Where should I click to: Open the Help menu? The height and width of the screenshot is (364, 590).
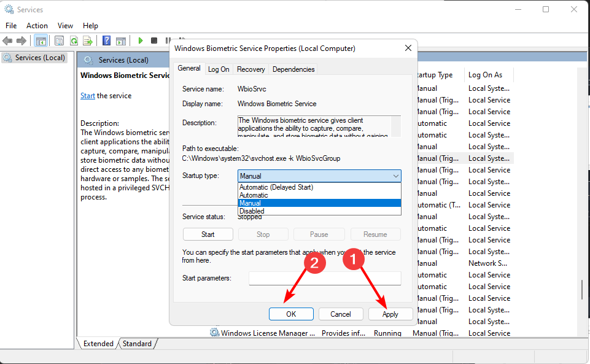[90, 26]
